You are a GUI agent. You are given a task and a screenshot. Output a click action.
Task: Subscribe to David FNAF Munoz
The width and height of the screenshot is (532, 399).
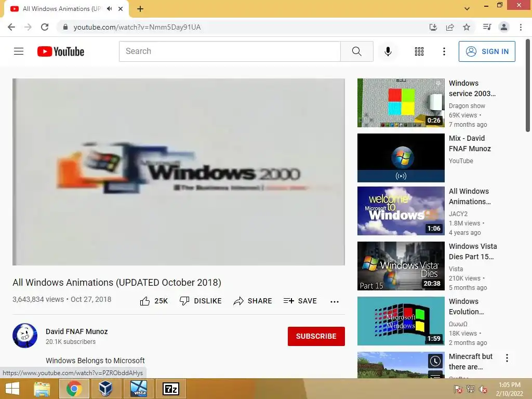tap(316, 336)
